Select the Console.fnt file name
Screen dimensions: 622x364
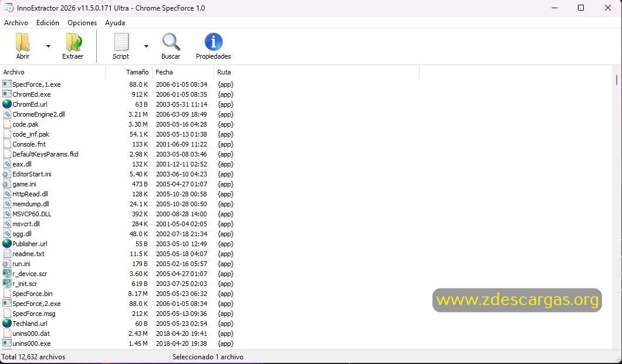coord(29,144)
